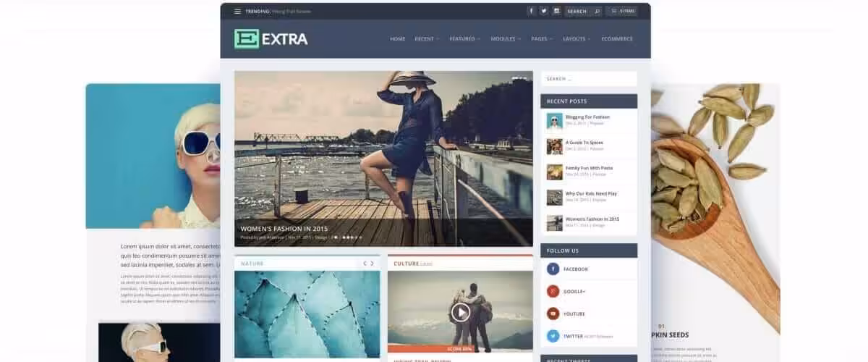Click the magnifier icon in top search
Viewport: 868px width, 362px height.
pyautogui.click(x=597, y=11)
